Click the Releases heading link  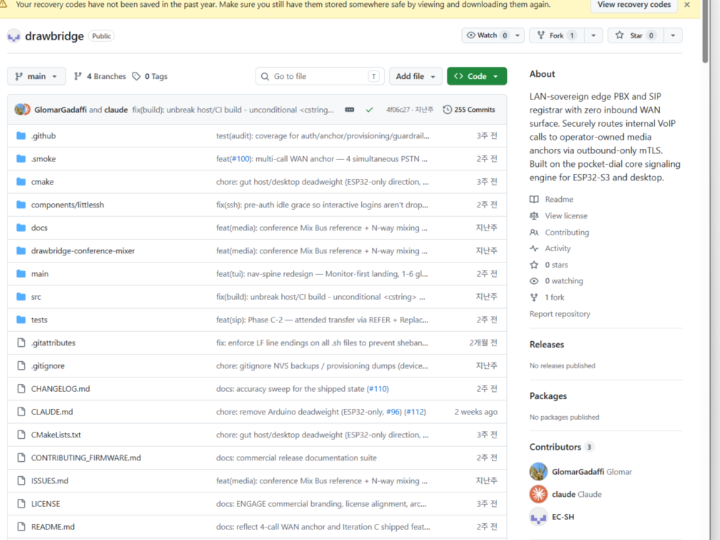[x=546, y=344]
